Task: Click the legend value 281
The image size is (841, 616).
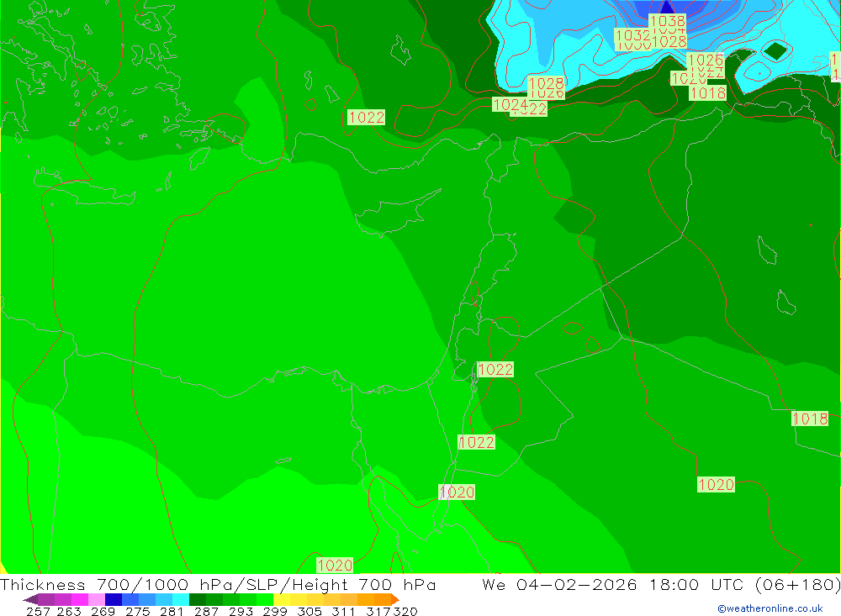Action: coord(170,611)
